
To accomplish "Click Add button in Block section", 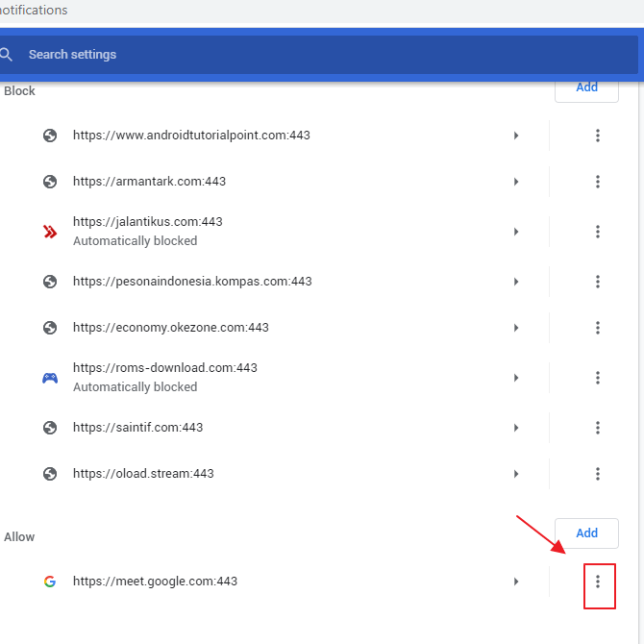I will click(586, 87).
